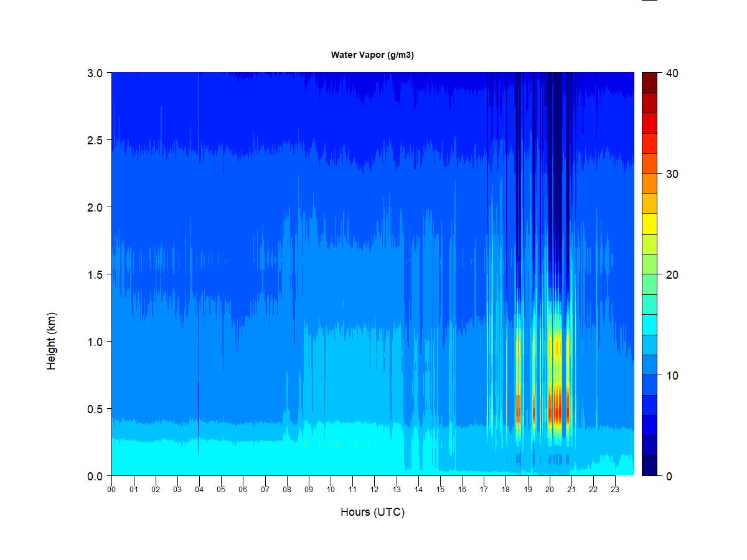Viewport: 747px width, 560px height.
Task: Select the 10 label on the color scale
Action: [672, 375]
